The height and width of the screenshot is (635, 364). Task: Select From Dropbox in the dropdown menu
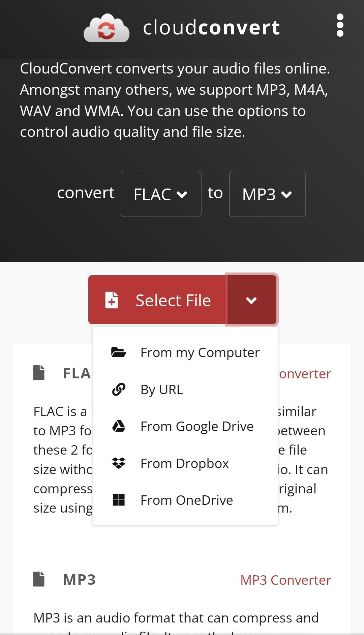[184, 463]
